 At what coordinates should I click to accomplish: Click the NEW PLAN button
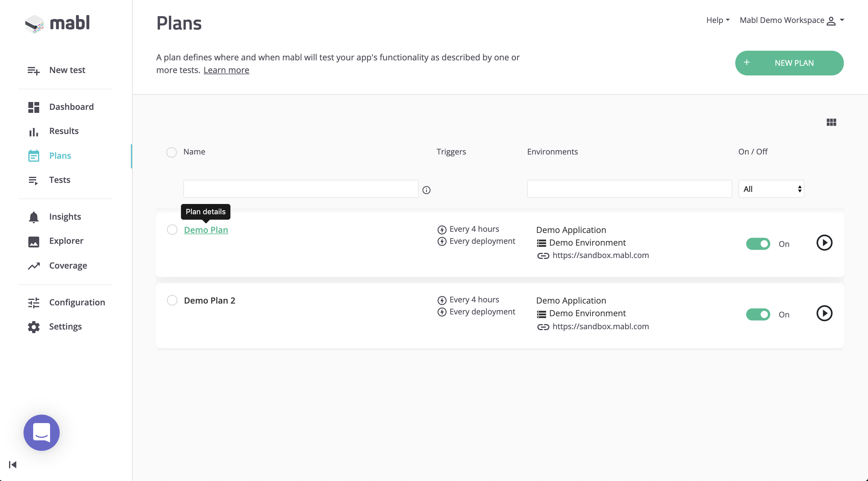(789, 63)
